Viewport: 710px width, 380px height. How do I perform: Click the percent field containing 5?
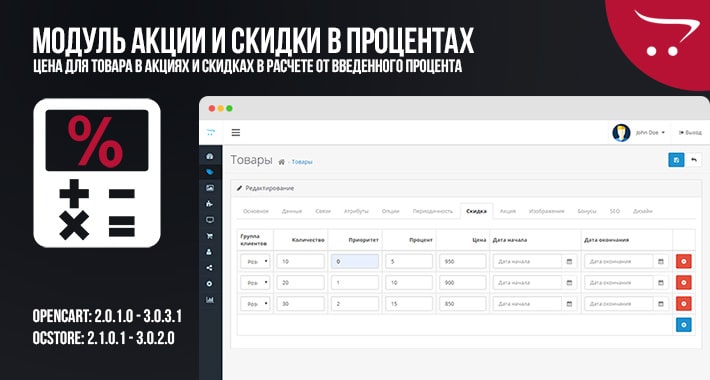[409, 261]
